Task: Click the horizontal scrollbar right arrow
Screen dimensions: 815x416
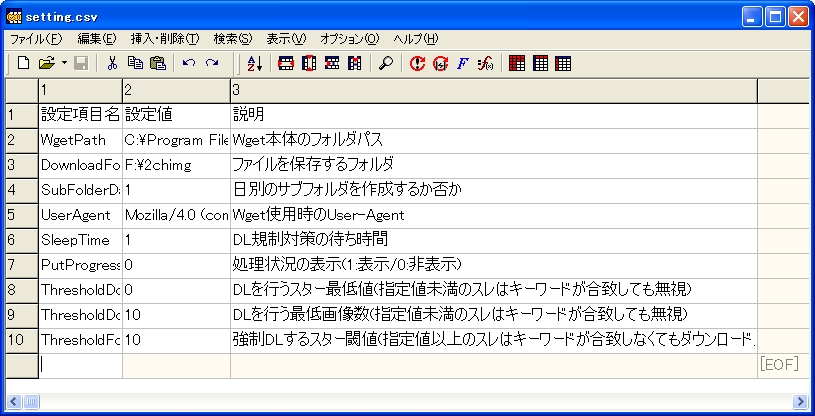Action: pyautogui.click(x=800, y=401)
